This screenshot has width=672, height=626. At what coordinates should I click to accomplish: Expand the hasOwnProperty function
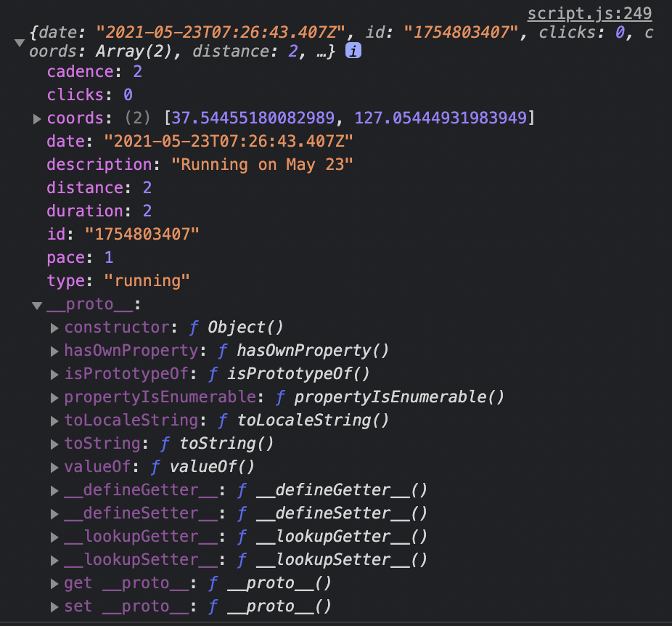pos(54,350)
